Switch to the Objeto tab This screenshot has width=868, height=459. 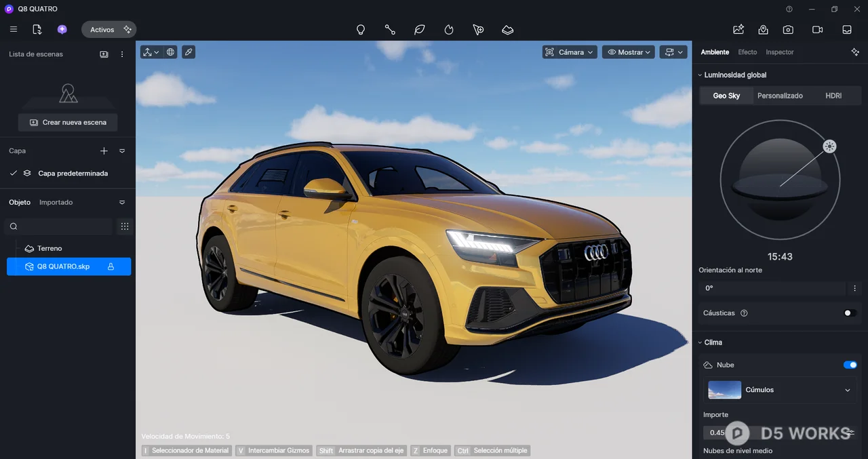20,202
